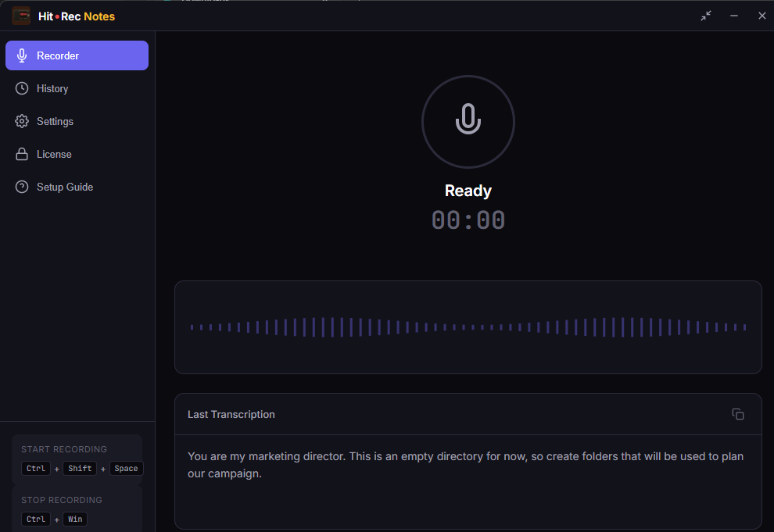The height and width of the screenshot is (532, 774).
Task: Click the lock icon beside License
Action: coord(22,155)
